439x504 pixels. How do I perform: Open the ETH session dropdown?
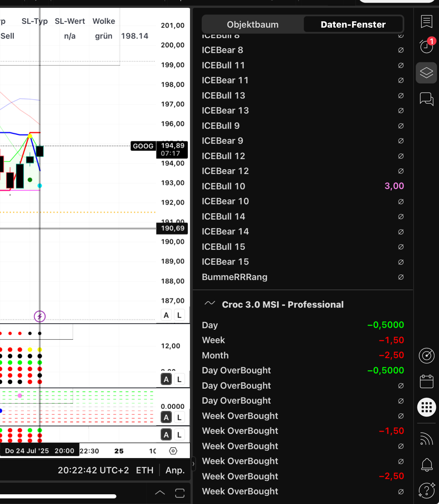pyautogui.click(x=144, y=470)
